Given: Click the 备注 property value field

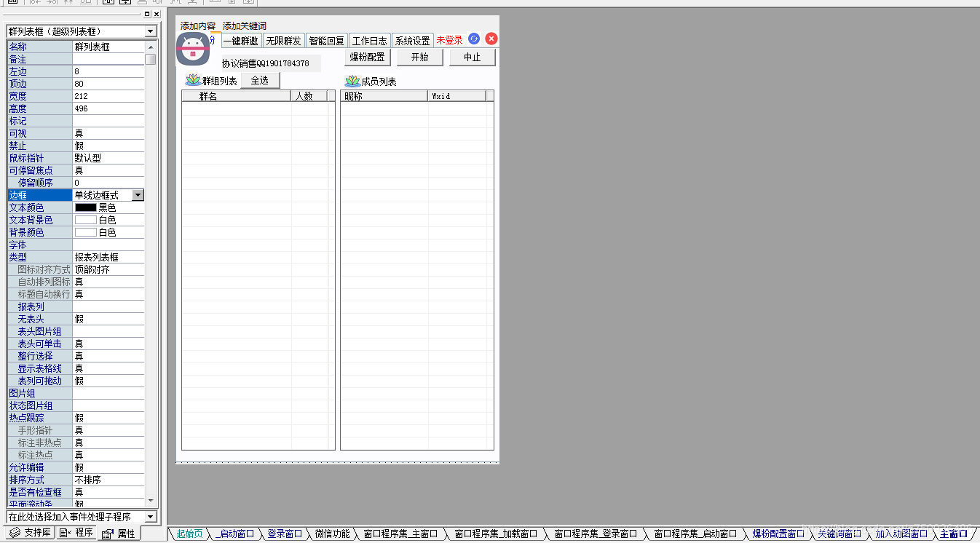Looking at the screenshot, I should (x=108, y=59).
